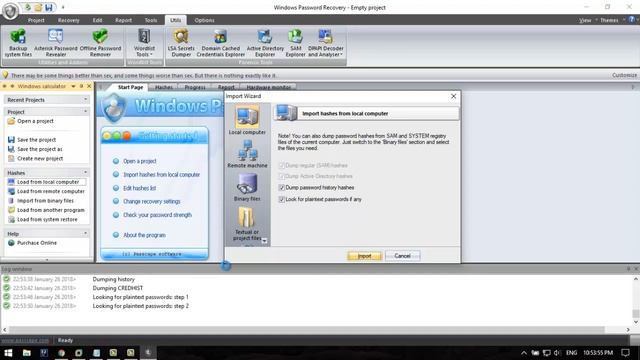Screen dimensions: 640x360
Task: Select Binary files in Import Wizard
Action: [247, 187]
